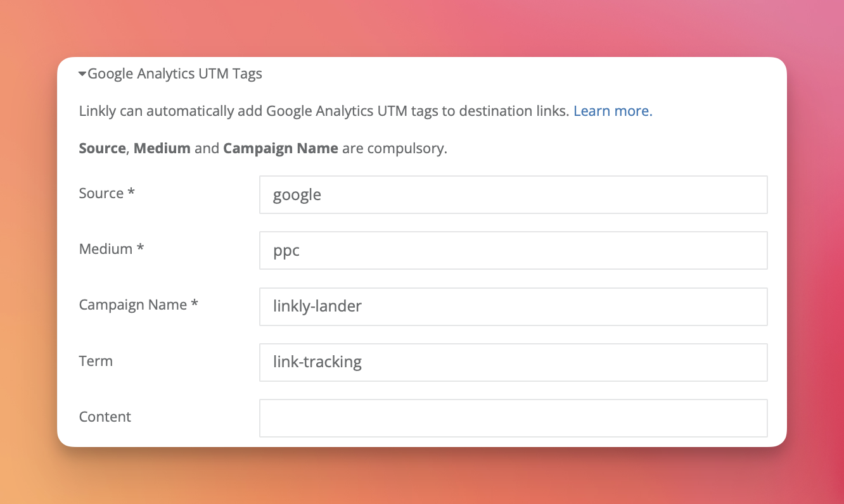Image resolution: width=844 pixels, height=504 pixels.
Task: Click the ppc value in Medium
Action: pyautogui.click(x=285, y=250)
